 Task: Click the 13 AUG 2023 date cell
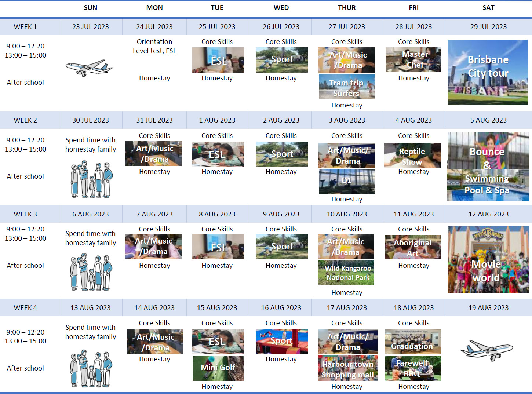[x=91, y=308]
